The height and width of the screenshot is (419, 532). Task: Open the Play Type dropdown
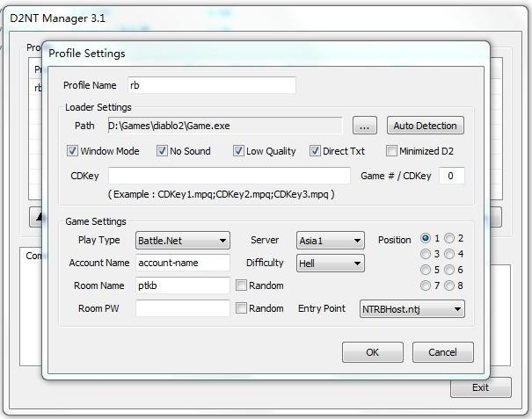pos(183,241)
